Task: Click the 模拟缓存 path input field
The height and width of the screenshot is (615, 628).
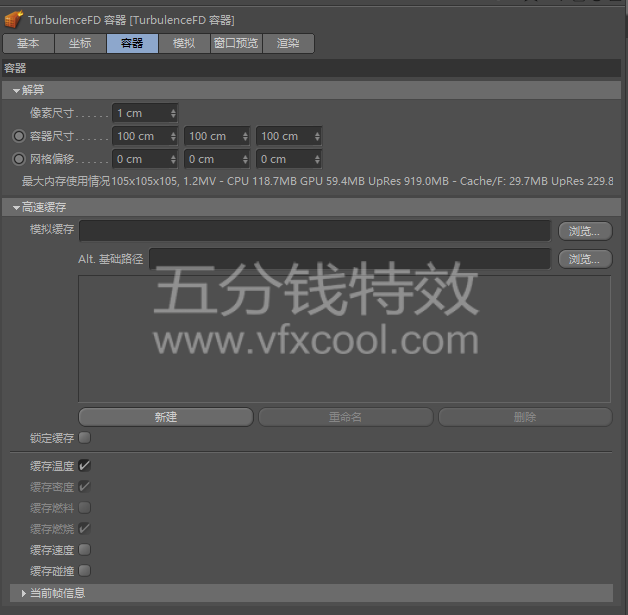Action: 320,231
